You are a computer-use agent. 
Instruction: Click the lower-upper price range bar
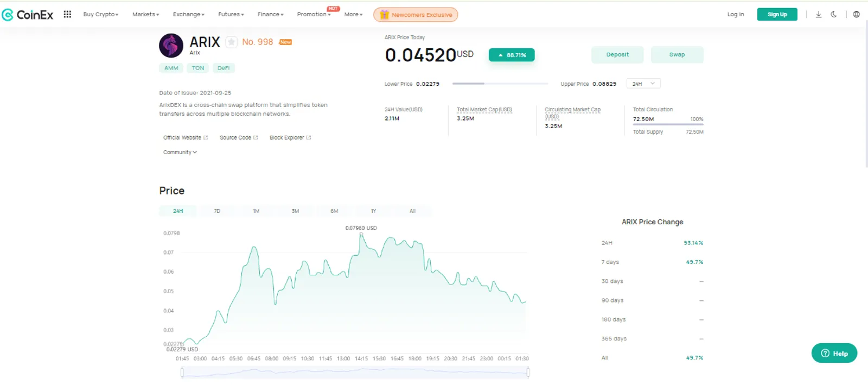click(x=500, y=84)
